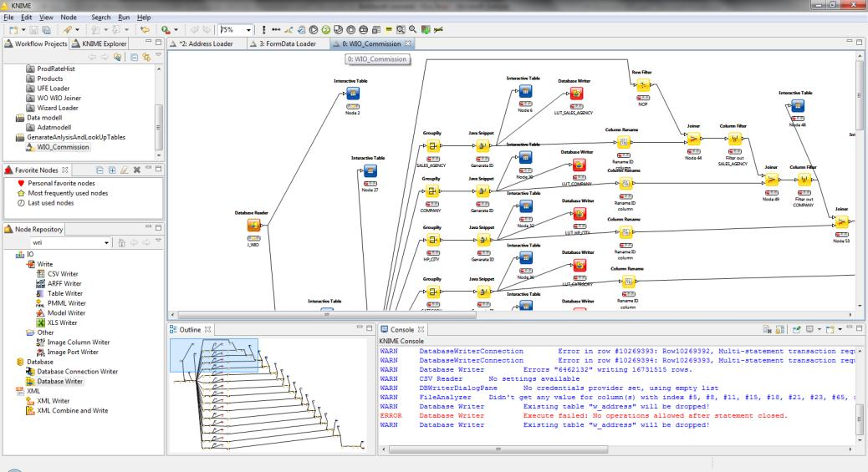Screen dimensions: 868x472
Task: Open the File menu
Action: [9, 18]
